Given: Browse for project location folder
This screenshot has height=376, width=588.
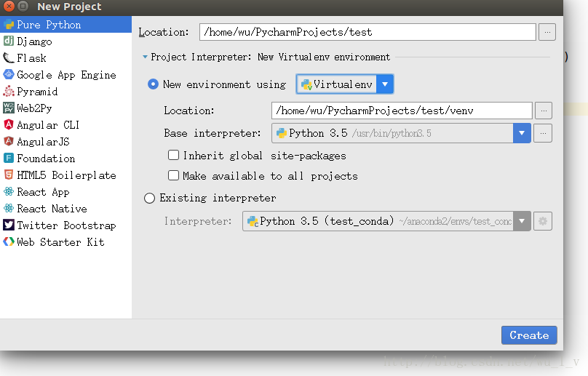Looking at the screenshot, I should pos(547,32).
